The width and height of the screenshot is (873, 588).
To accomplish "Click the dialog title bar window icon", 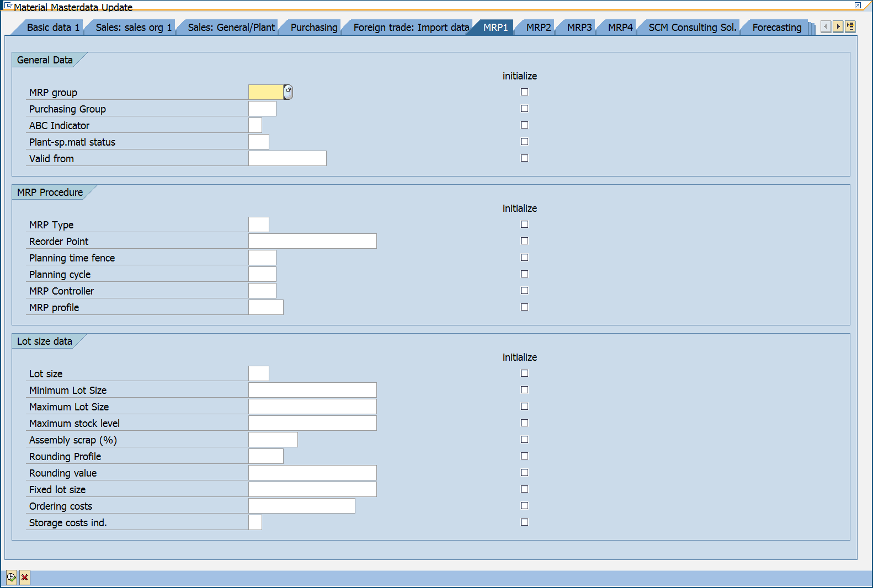I will coord(8,6).
